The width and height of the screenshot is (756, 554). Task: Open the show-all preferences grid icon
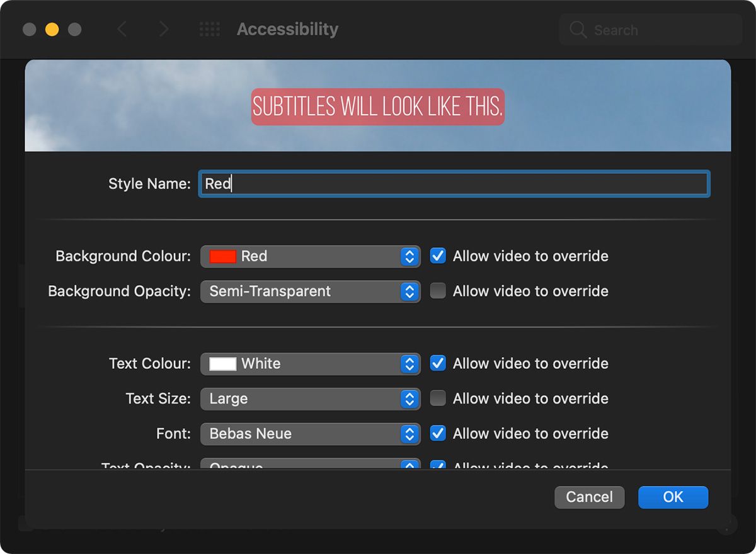click(209, 29)
